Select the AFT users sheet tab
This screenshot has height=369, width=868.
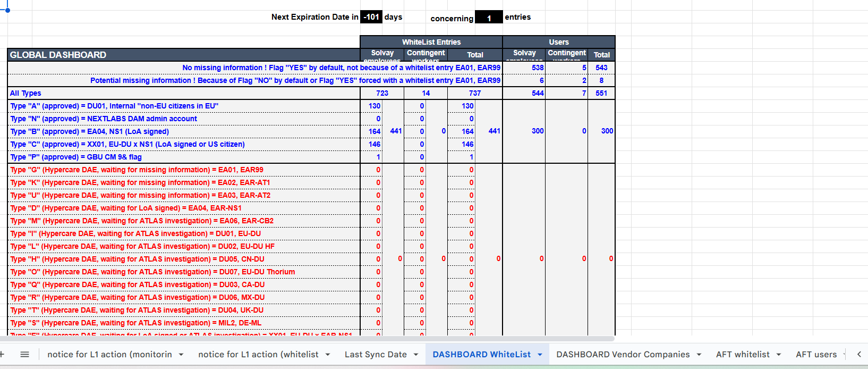click(816, 355)
